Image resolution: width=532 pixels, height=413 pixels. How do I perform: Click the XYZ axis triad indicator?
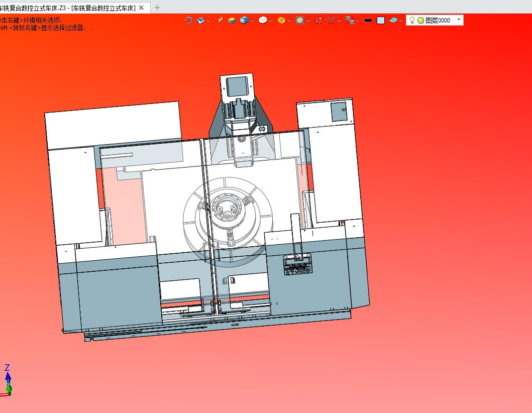(x=7, y=380)
